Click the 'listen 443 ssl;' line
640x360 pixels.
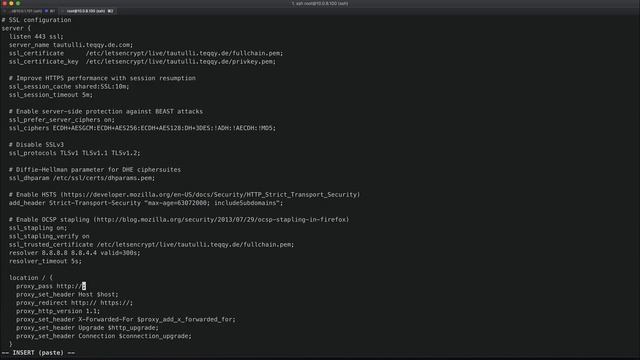[x=36, y=37]
